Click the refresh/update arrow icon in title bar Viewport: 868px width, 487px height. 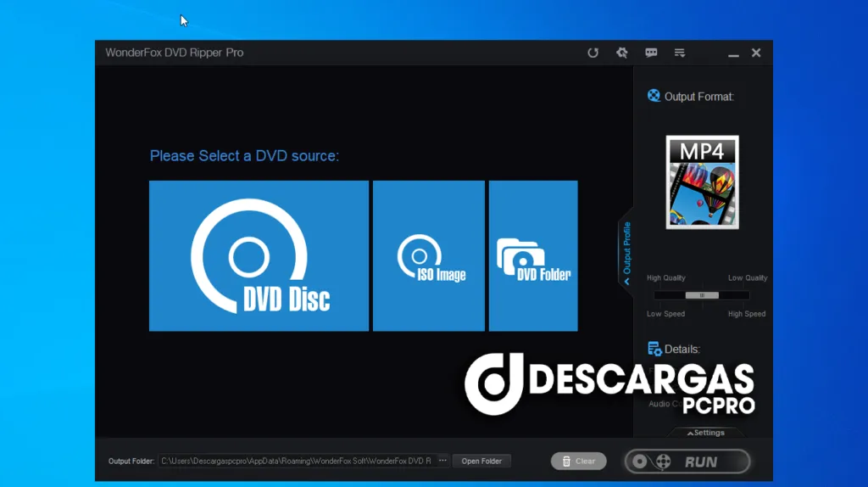tap(593, 53)
